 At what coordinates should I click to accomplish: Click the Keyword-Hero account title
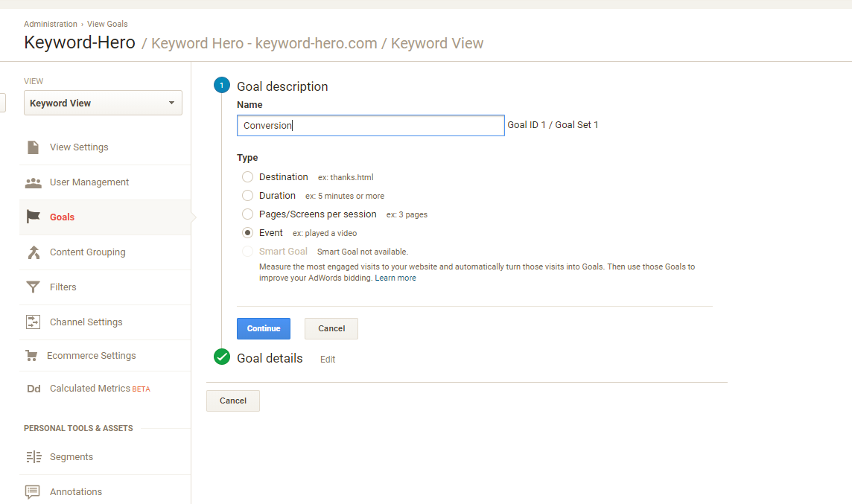coord(80,42)
